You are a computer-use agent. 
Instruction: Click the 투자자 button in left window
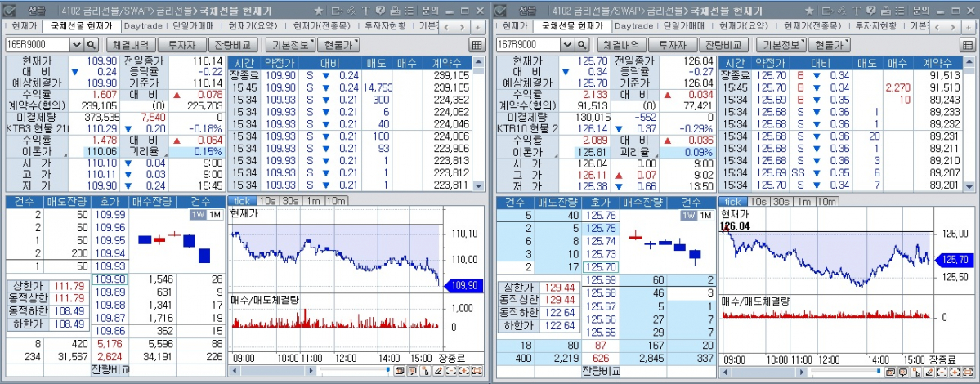pos(182,44)
